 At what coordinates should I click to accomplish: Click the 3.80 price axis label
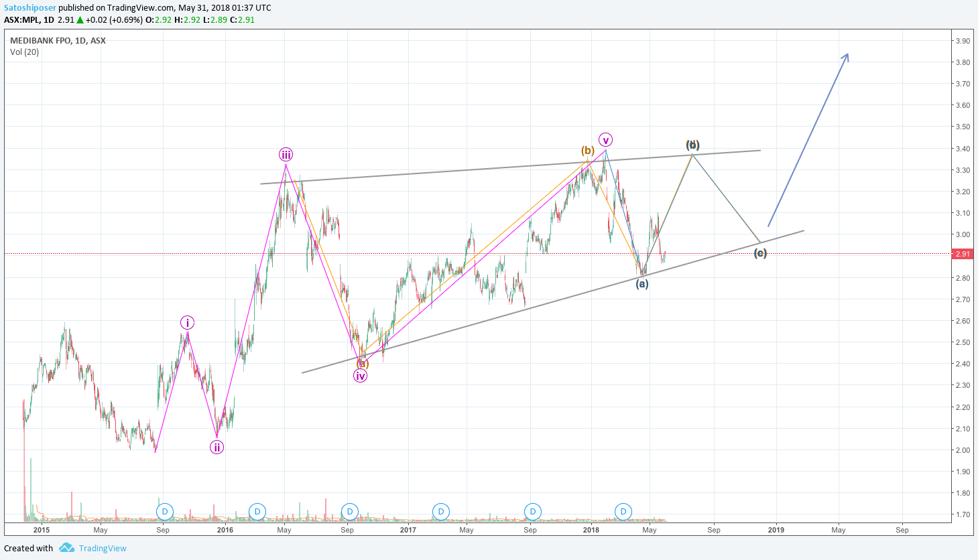coord(962,62)
